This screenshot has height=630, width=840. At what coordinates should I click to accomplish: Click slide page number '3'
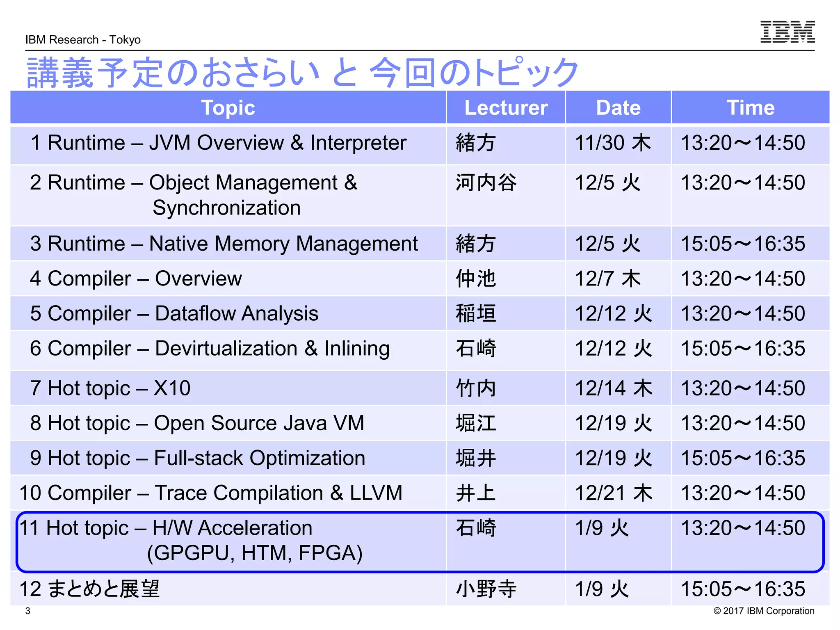pos(28,611)
